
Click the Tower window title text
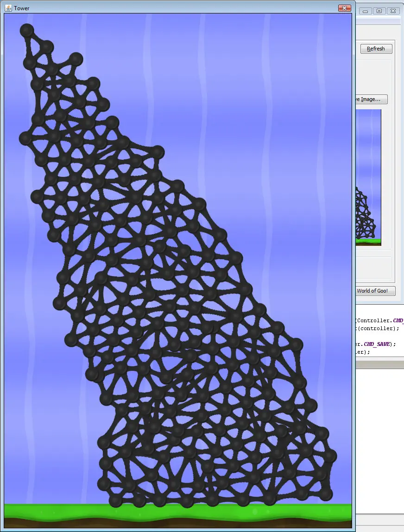click(22, 8)
